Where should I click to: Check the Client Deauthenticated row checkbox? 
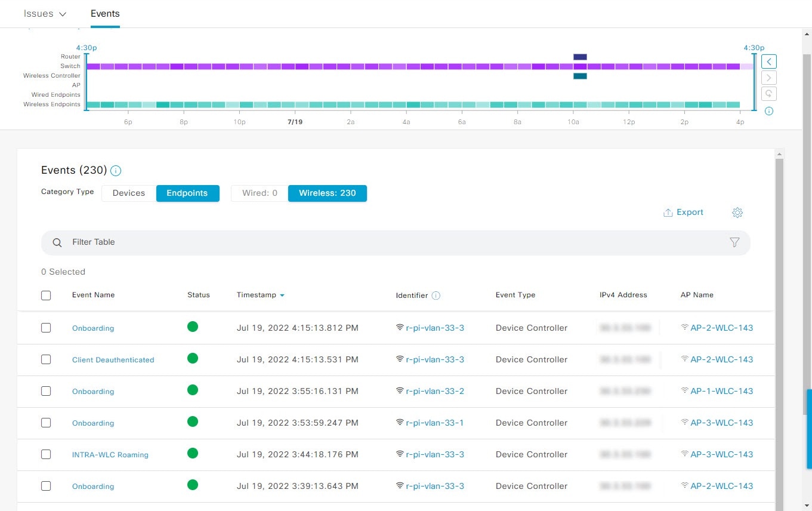[46, 359]
